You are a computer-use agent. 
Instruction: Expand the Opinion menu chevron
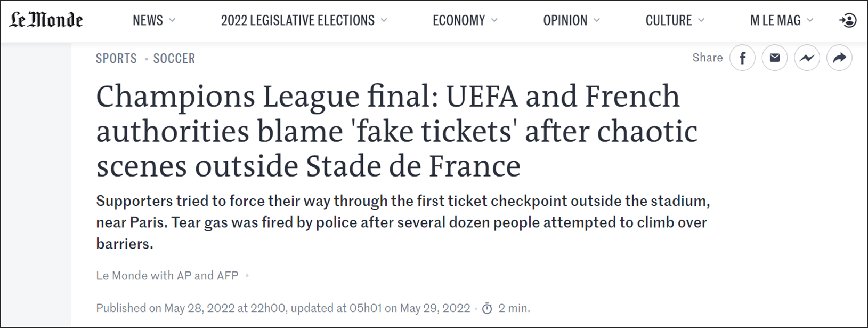pos(597,20)
